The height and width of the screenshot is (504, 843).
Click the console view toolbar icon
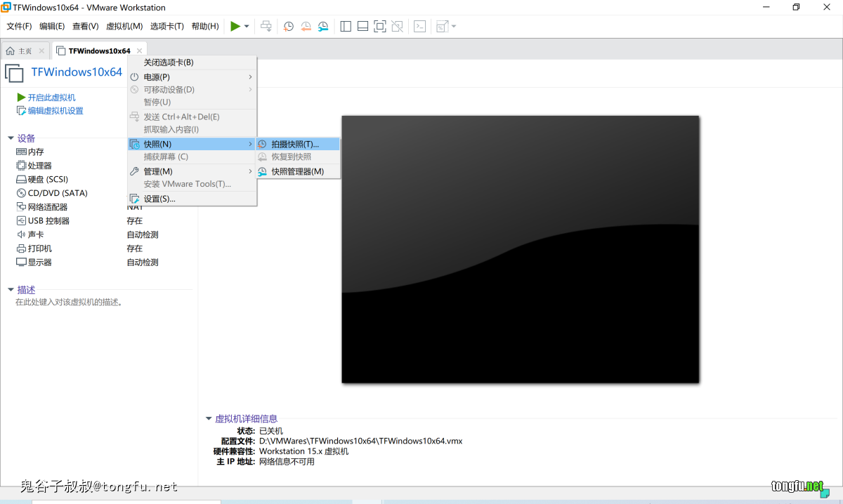pyautogui.click(x=419, y=27)
